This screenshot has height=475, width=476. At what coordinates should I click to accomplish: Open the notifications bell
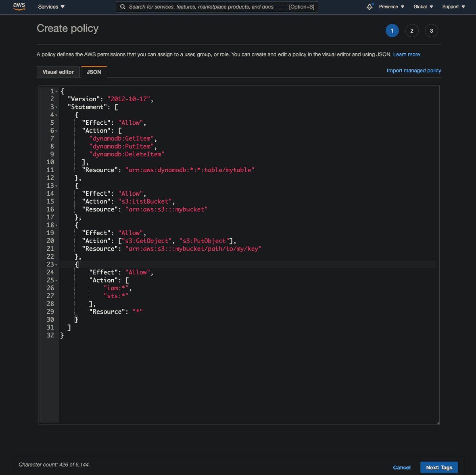pyautogui.click(x=369, y=6)
